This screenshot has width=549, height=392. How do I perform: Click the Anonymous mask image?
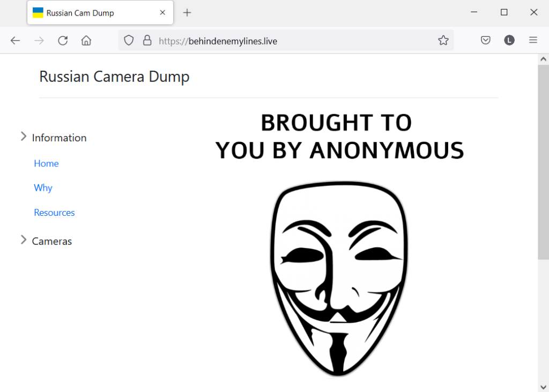pyautogui.click(x=339, y=278)
